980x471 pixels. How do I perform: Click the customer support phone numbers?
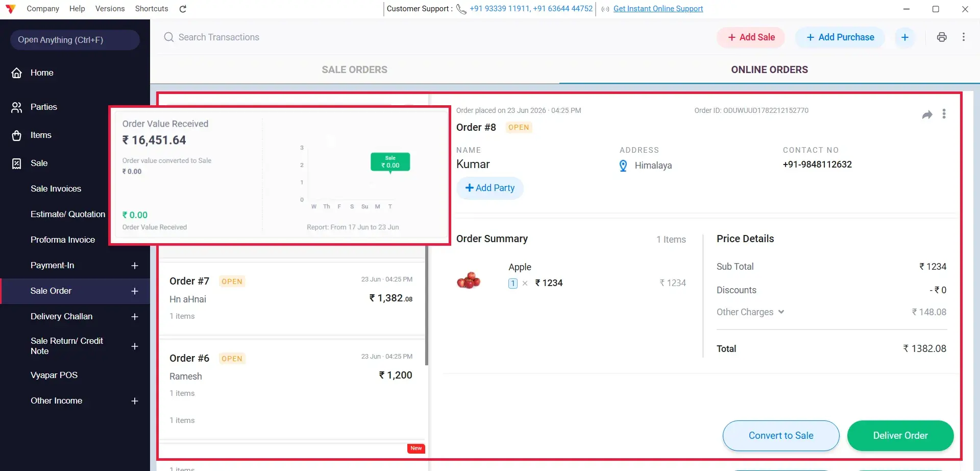click(x=531, y=9)
